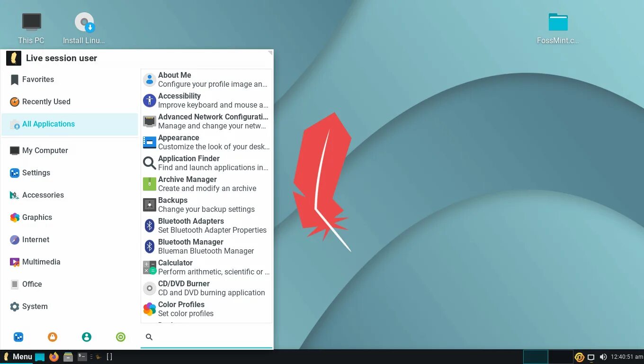The image size is (644, 364).
Task: Launch Archive Manager
Action: pyautogui.click(x=206, y=184)
